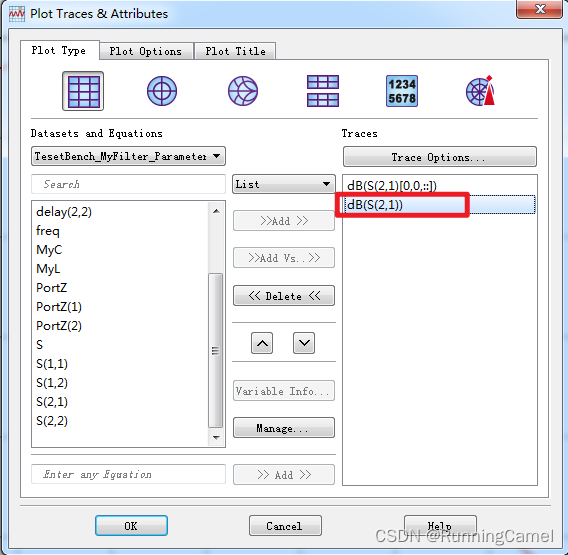Open the Plot Title tab
Viewport: 568px width, 555px height.
point(235,51)
